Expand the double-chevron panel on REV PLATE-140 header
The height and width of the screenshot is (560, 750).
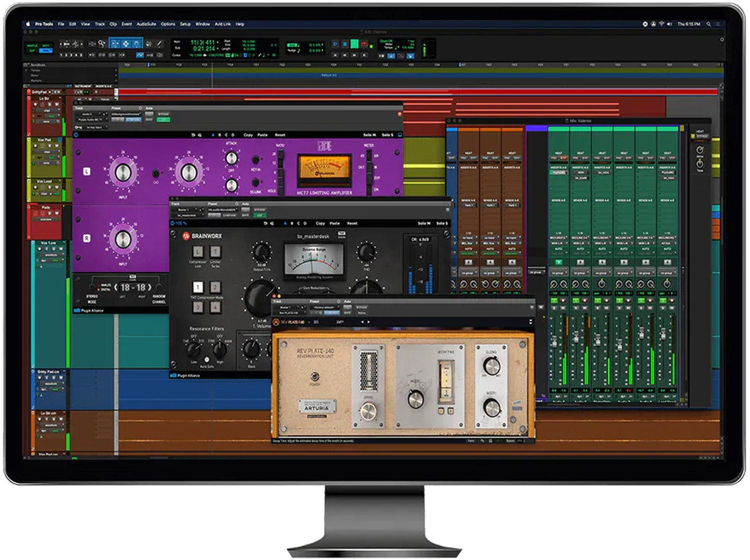(x=530, y=321)
